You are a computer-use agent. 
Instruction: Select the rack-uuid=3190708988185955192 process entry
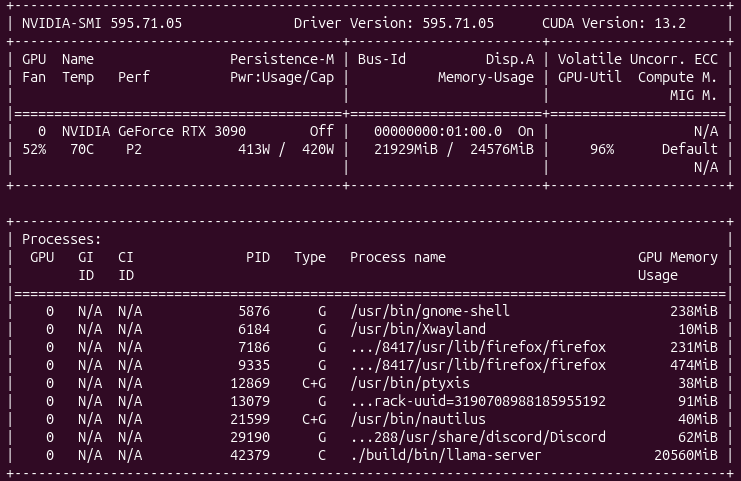click(x=478, y=401)
